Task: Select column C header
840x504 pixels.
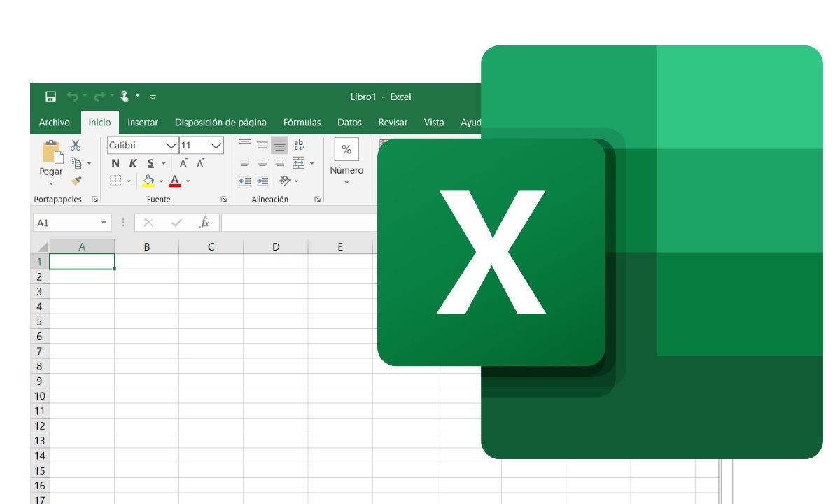Action: (x=211, y=246)
